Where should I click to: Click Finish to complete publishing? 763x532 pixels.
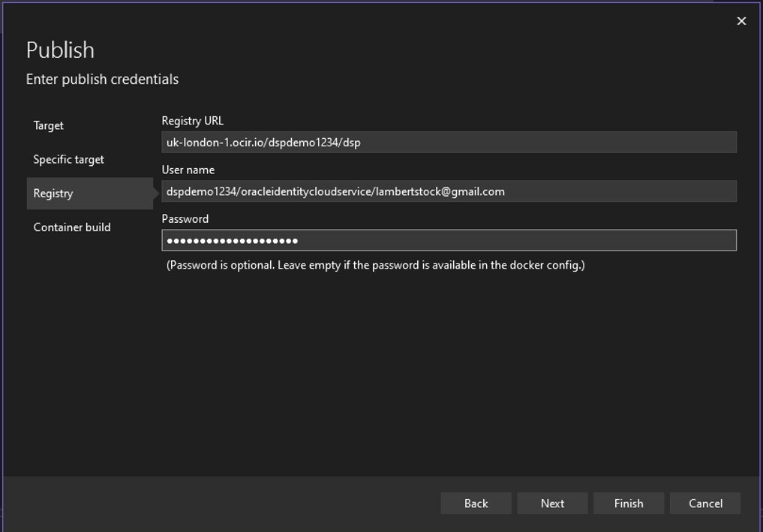[628, 503]
